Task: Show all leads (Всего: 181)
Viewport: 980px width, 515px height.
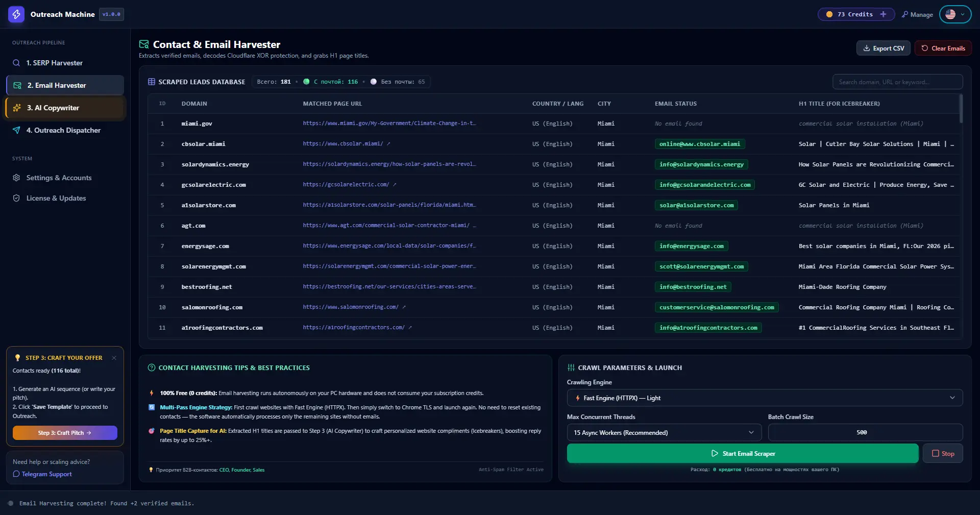Action: 274,82
